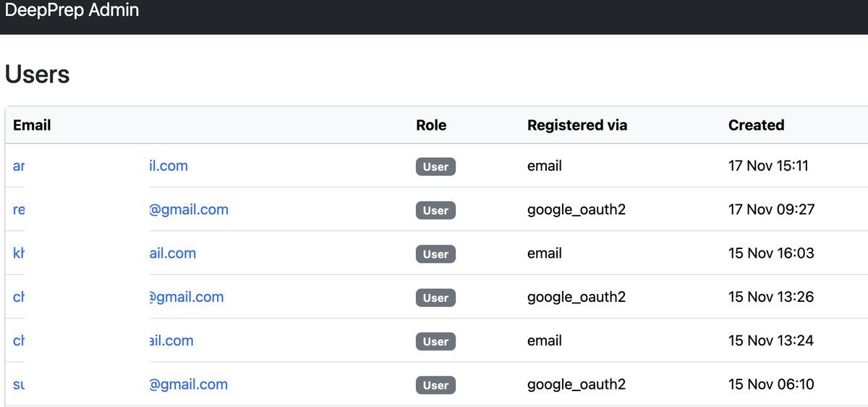The image size is (868, 407).
Task: Open the gmail link created 15 Nov 13:26
Action: pos(187,297)
